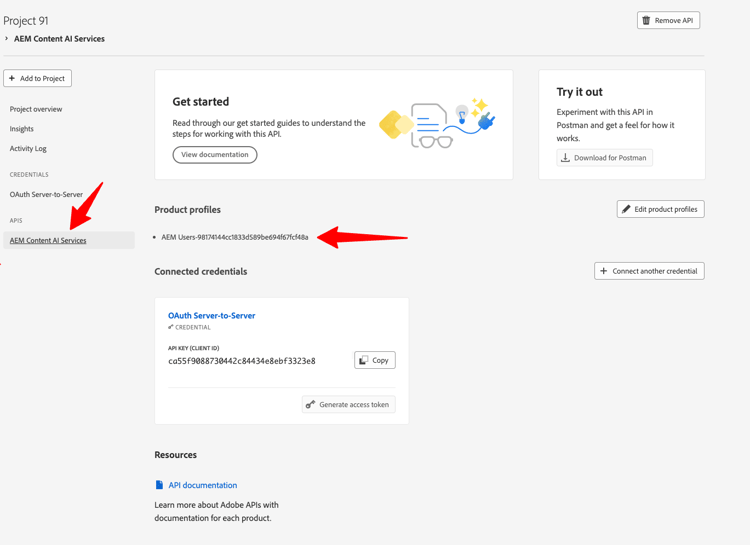The image size is (750, 545).
Task: Click the plus icon in Add to Project
Action: [12, 78]
